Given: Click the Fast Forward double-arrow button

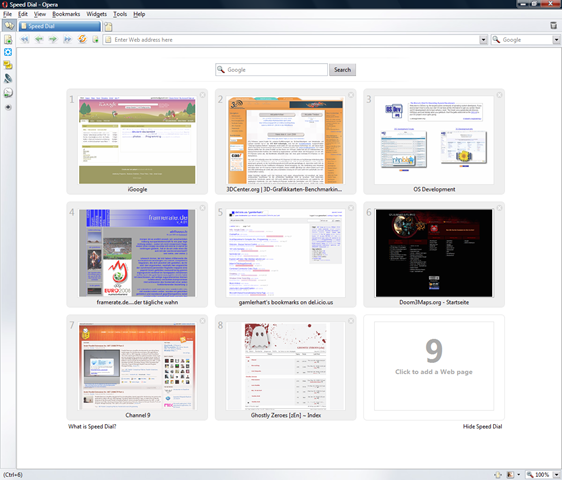Looking at the screenshot, I should pyautogui.click(x=67, y=39).
